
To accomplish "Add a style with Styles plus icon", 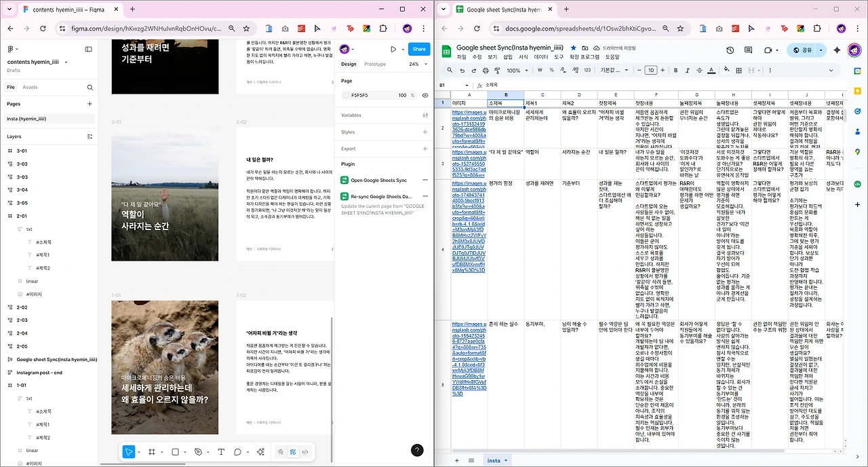I will [425, 132].
